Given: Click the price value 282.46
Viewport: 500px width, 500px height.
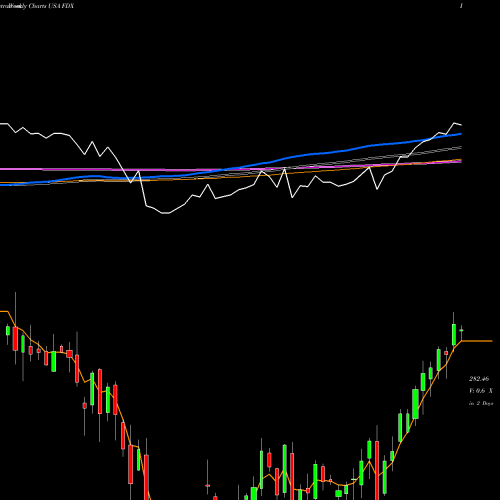Looking at the screenshot, I should click(479, 379).
